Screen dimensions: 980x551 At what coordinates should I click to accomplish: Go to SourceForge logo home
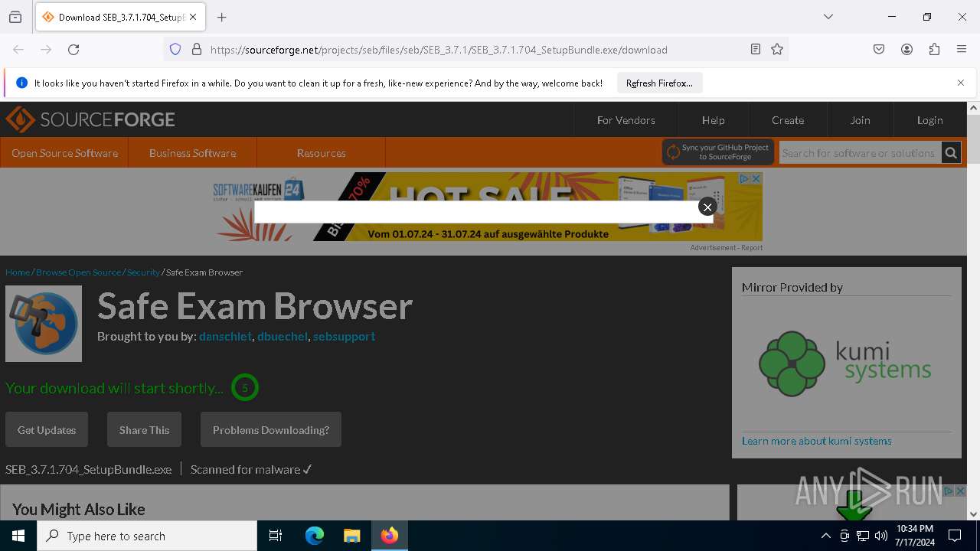[90, 120]
